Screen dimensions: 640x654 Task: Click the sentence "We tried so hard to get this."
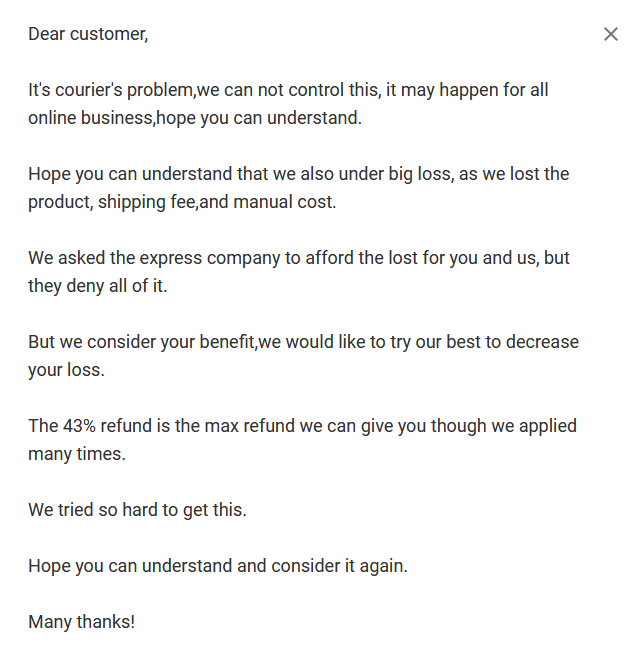[x=137, y=510]
